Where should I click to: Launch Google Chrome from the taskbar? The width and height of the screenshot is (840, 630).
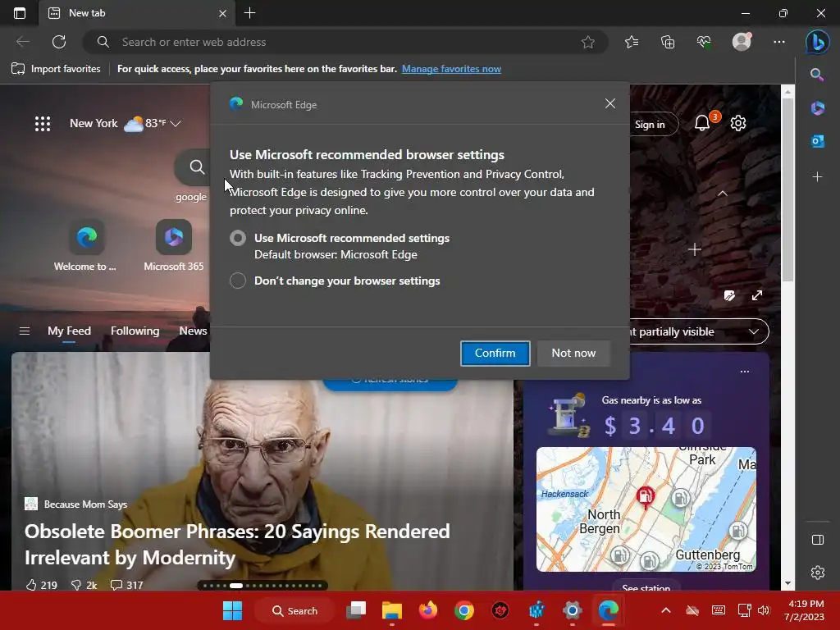click(x=464, y=610)
